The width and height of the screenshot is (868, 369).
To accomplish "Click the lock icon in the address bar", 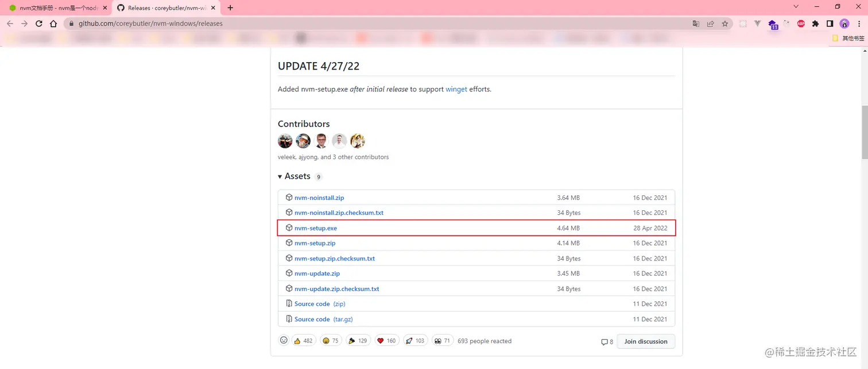I will point(71,24).
